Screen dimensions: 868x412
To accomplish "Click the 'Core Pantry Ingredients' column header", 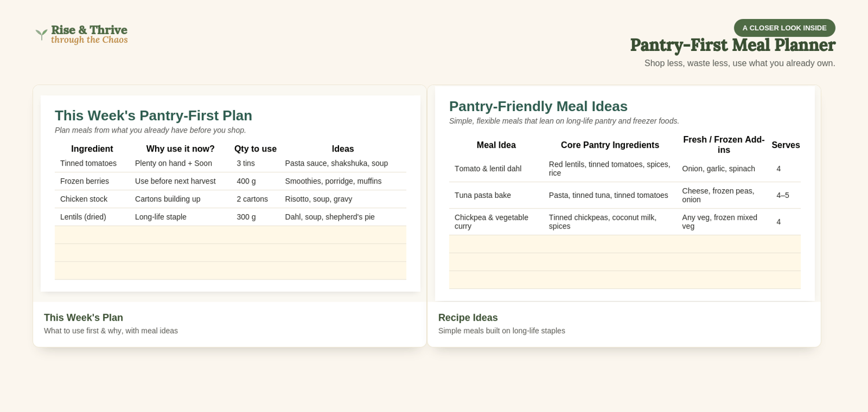I will click(610, 145).
